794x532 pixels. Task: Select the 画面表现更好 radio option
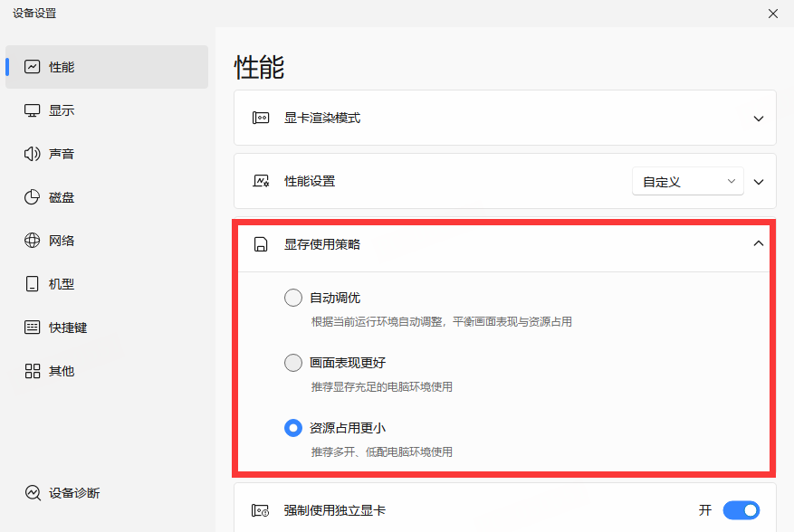[x=292, y=363]
